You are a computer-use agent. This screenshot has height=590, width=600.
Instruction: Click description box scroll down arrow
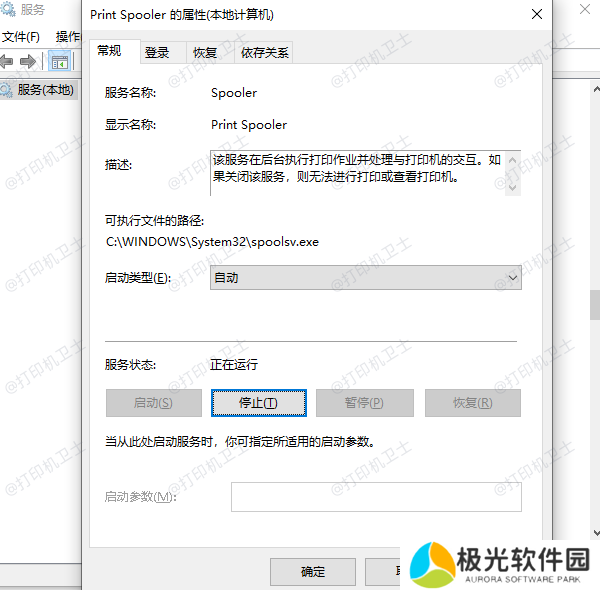[513, 185]
